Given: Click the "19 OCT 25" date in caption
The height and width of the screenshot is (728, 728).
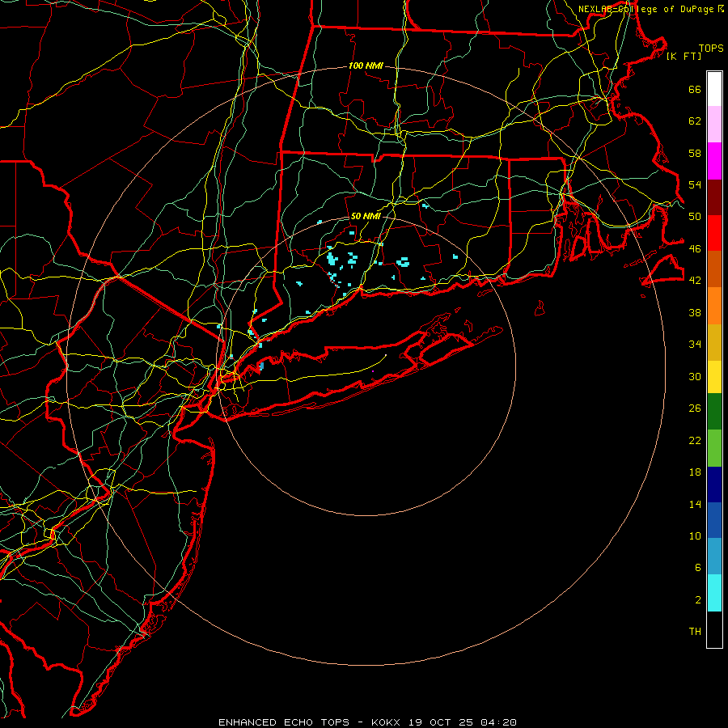Looking at the screenshot, I should 441,722.
